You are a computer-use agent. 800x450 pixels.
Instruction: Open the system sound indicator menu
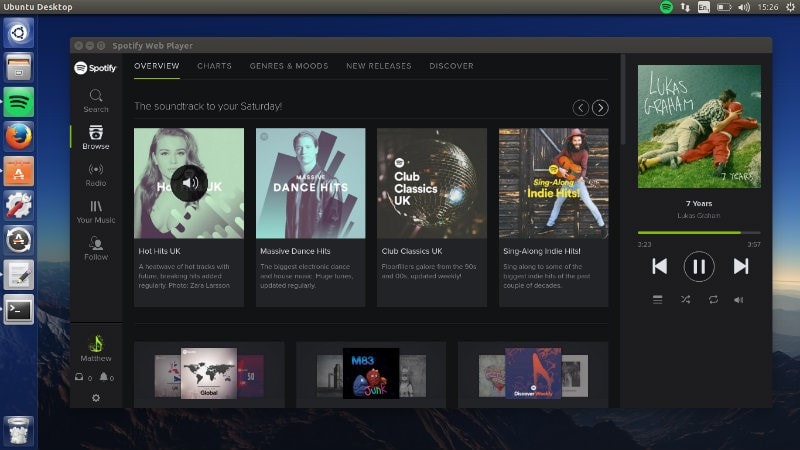tap(744, 7)
